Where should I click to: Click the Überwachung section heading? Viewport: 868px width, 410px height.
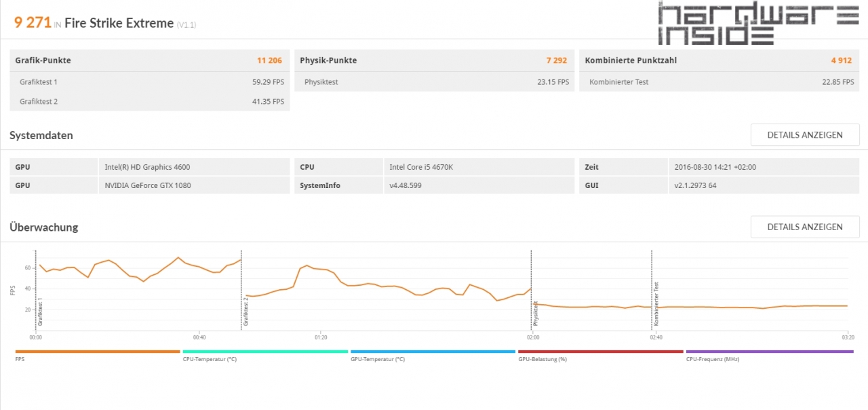[44, 227]
